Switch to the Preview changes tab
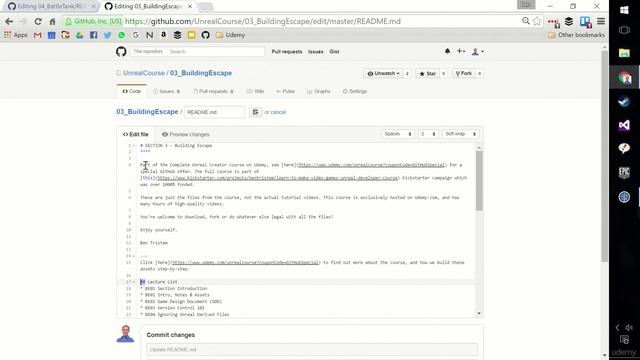Screen dimensions: 640x360 coord(185,134)
